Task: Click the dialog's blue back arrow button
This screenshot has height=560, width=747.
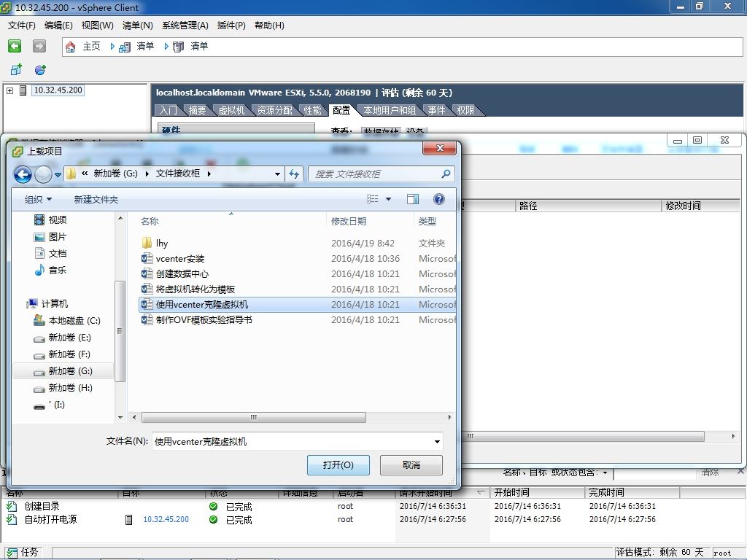Action: coord(23,174)
